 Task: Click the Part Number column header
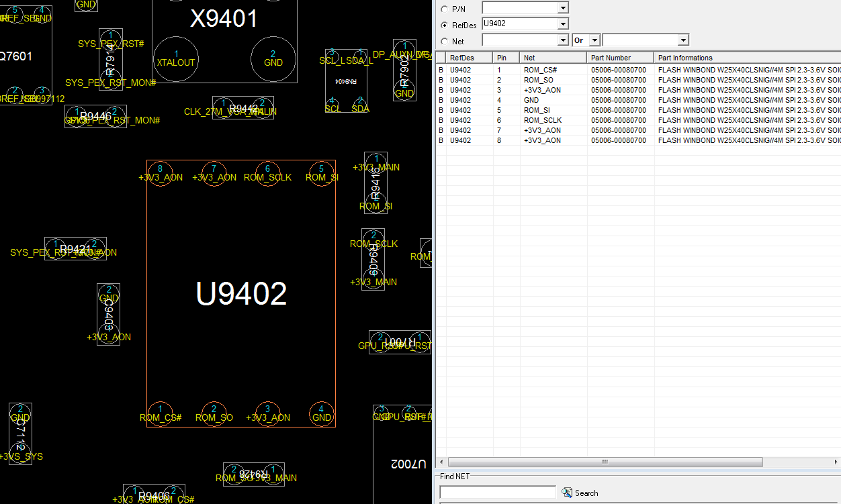tap(619, 58)
